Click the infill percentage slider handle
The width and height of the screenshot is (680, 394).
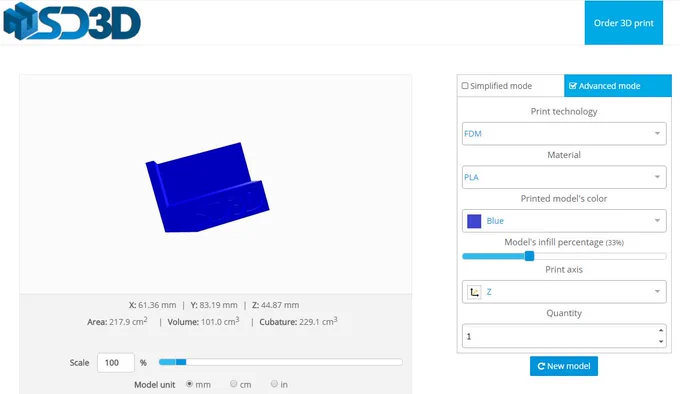(x=529, y=256)
